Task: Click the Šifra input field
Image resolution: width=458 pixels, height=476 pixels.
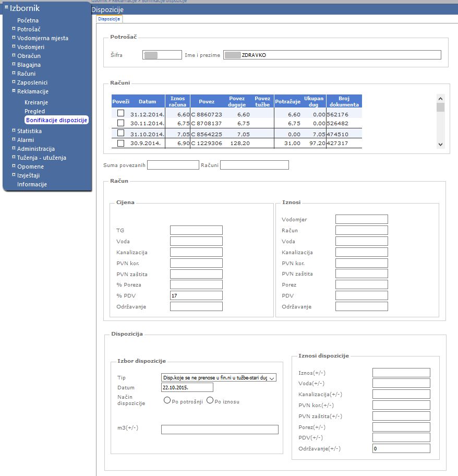Action: click(162, 55)
